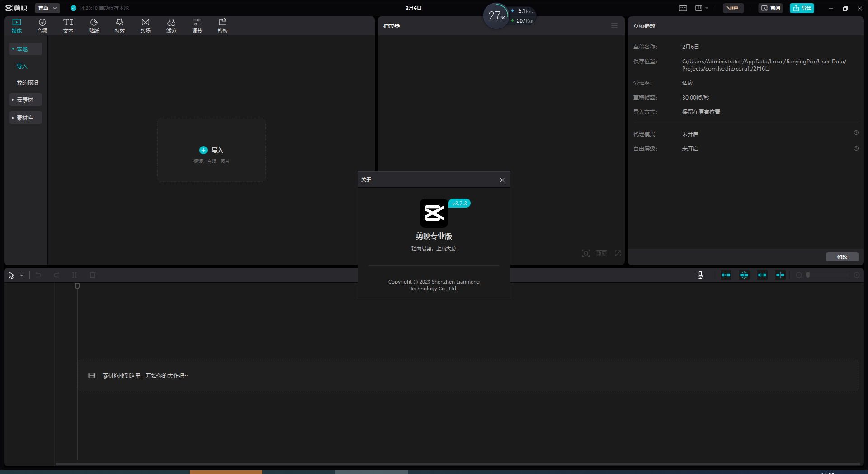Zoom out the timeline with minus icon
Screen dimensions: 868x474
point(799,275)
